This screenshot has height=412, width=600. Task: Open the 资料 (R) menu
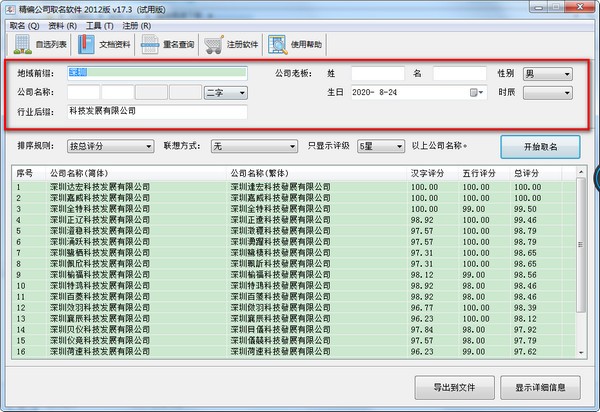coord(62,26)
